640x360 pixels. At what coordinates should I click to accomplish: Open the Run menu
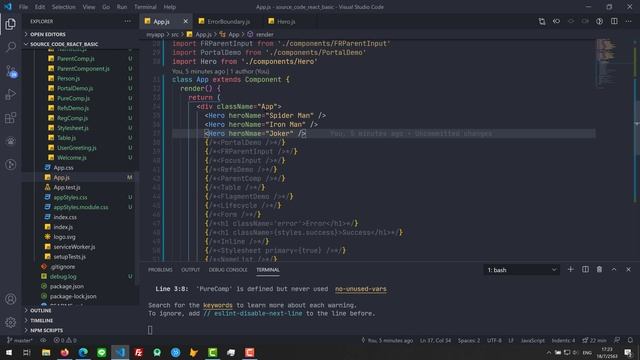coord(122,7)
